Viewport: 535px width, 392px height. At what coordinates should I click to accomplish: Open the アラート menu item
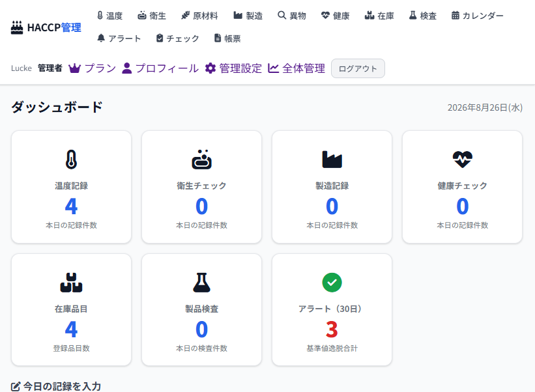[119, 38]
